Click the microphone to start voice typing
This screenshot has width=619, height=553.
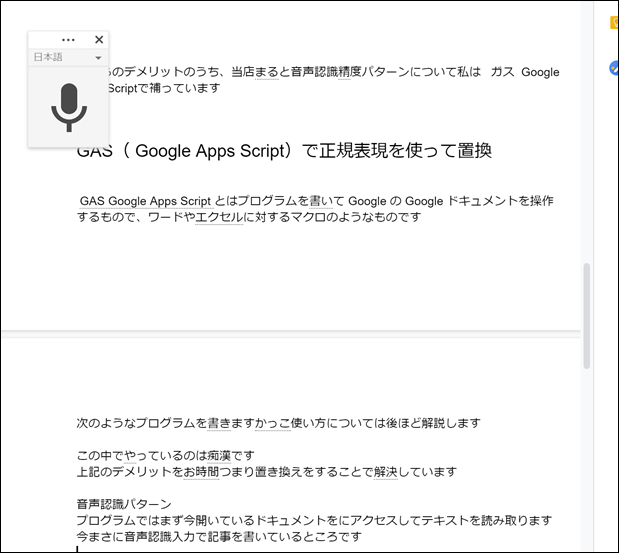point(69,107)
